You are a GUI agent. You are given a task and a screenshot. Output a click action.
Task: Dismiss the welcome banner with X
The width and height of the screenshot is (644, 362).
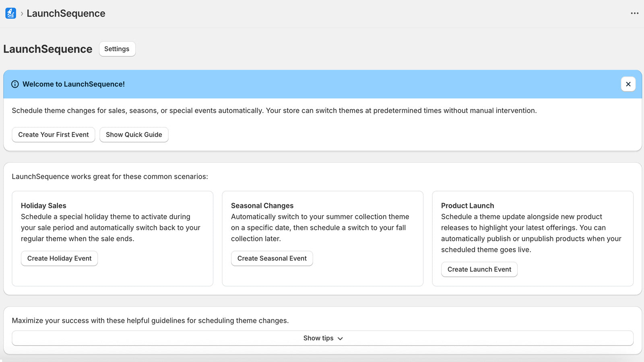[628, 84]
